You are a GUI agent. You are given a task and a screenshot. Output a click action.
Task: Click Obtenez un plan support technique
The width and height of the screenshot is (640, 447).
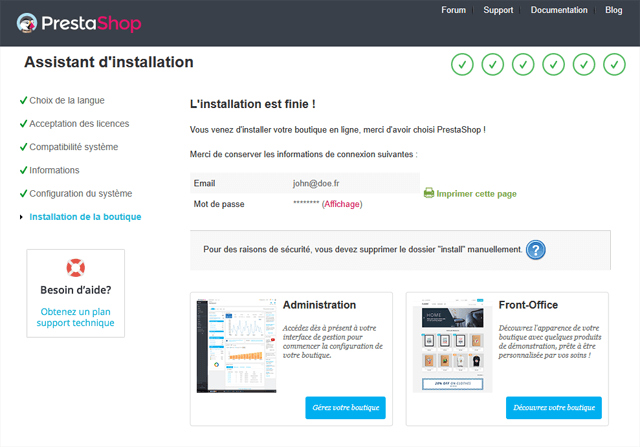(76, 317)
